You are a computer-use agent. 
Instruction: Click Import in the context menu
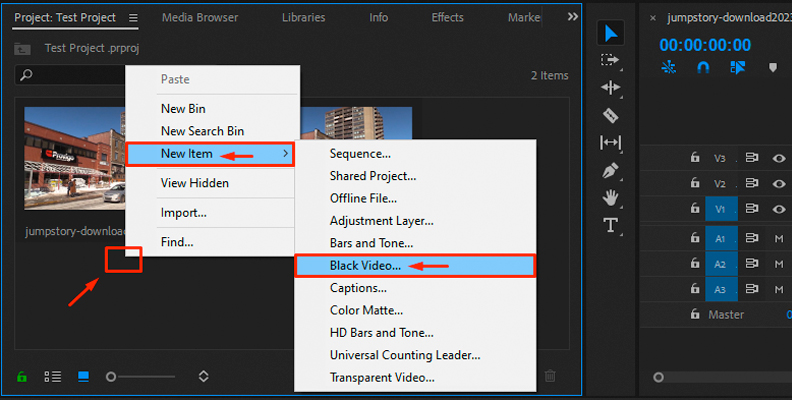pyautogui.click(x=184, y=212)
